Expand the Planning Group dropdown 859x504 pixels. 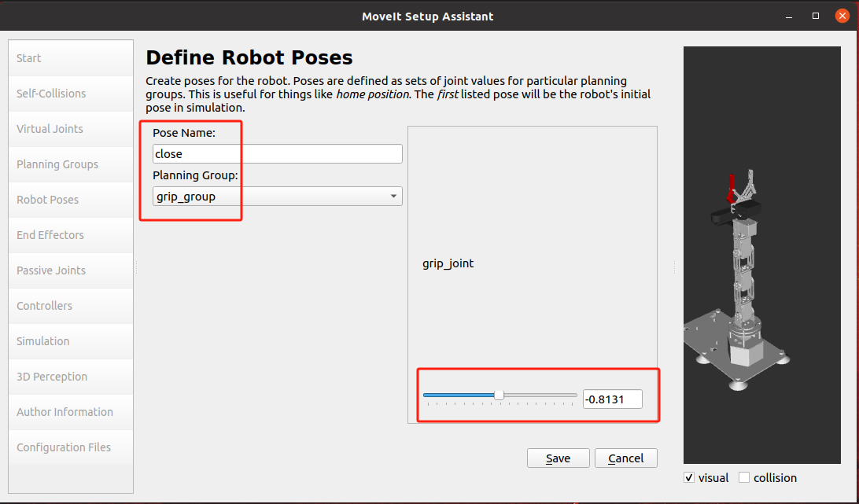pos(277,196)
